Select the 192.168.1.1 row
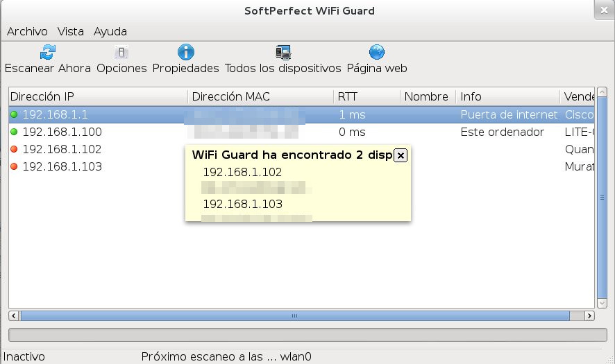This screenshot has width=615, height=364. [302, 114]
